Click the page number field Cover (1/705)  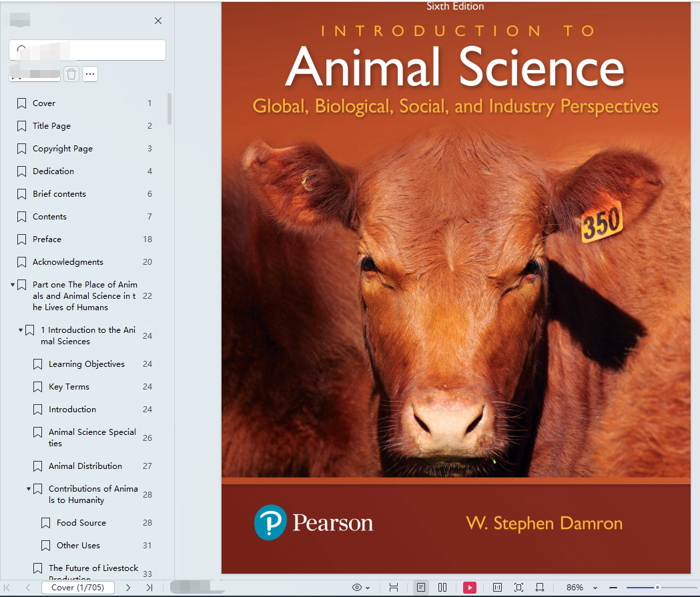[77, 588]
